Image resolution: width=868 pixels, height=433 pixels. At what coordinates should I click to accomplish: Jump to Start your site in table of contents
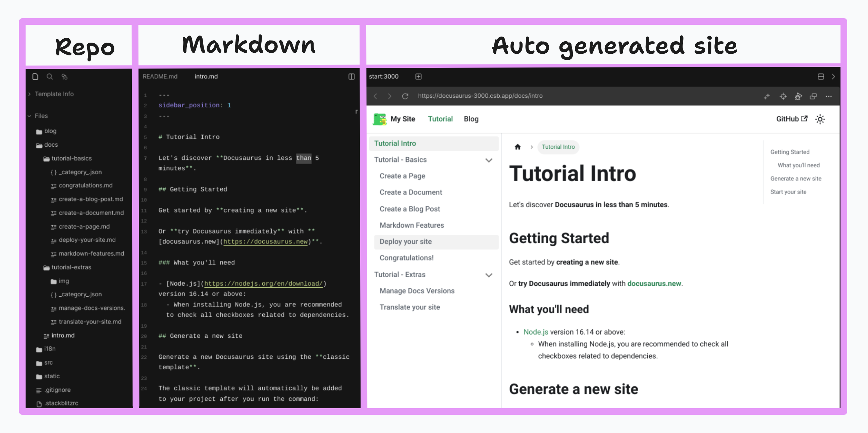coord(788,192)
